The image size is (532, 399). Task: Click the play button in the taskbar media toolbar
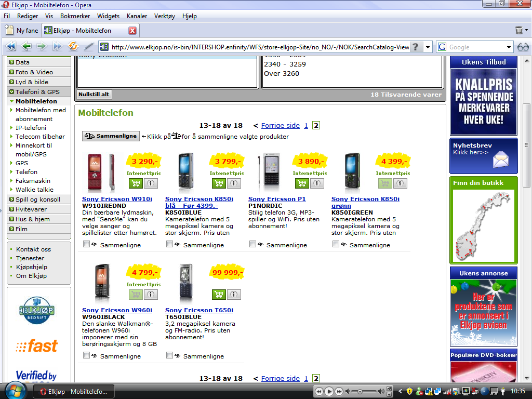click(x=329, y=391)
